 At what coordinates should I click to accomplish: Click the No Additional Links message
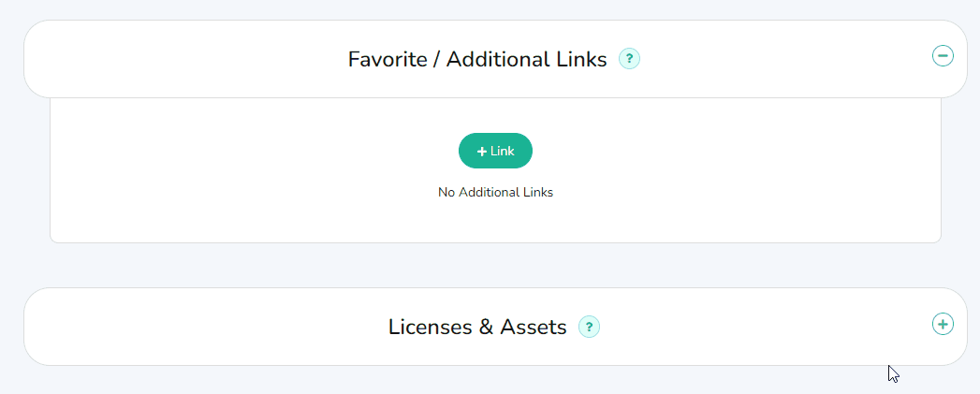coord(495,193)
